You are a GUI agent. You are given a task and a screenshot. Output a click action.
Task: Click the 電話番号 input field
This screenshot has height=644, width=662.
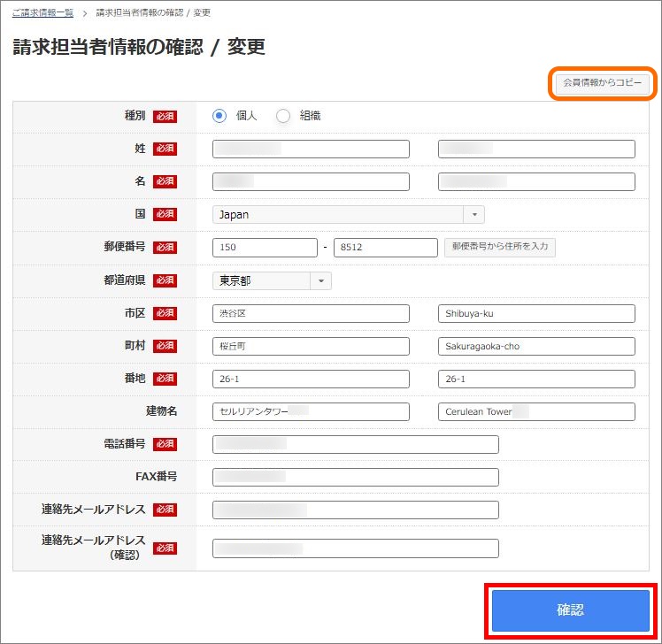pyautogui.click(x=356, y=444)
